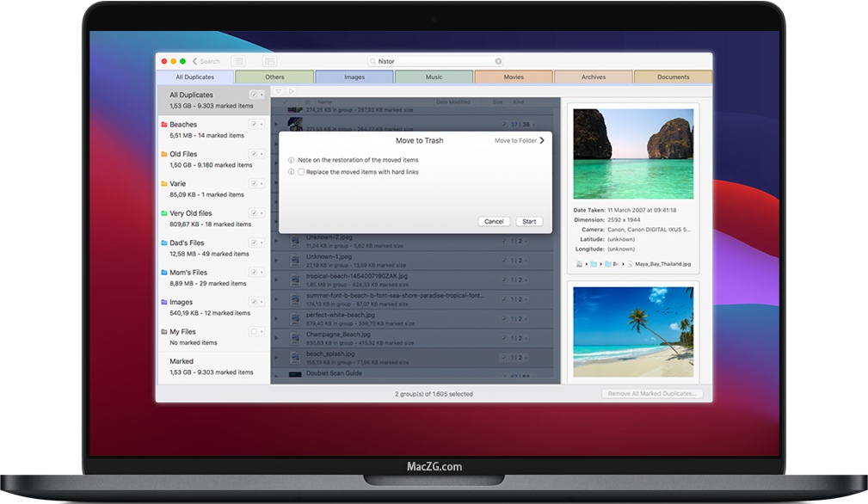Screen dimensions: 868x504
Task: Click the purple folder icon for Images
Action: pyautogui.click(x=163, y=301)
